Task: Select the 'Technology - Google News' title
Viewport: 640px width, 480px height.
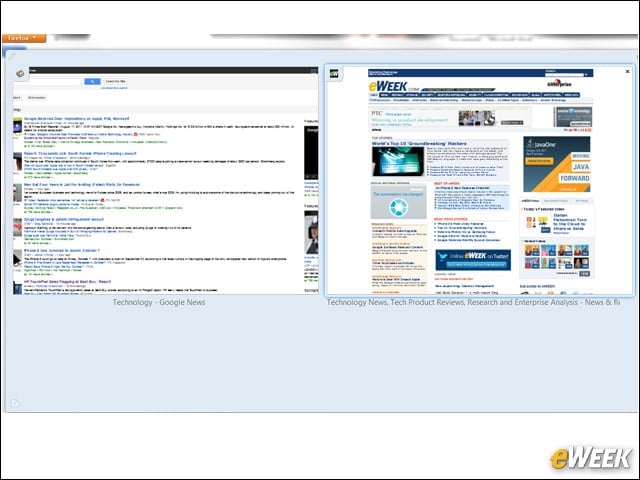Action: pyautogui.click(x=159, y=302)
